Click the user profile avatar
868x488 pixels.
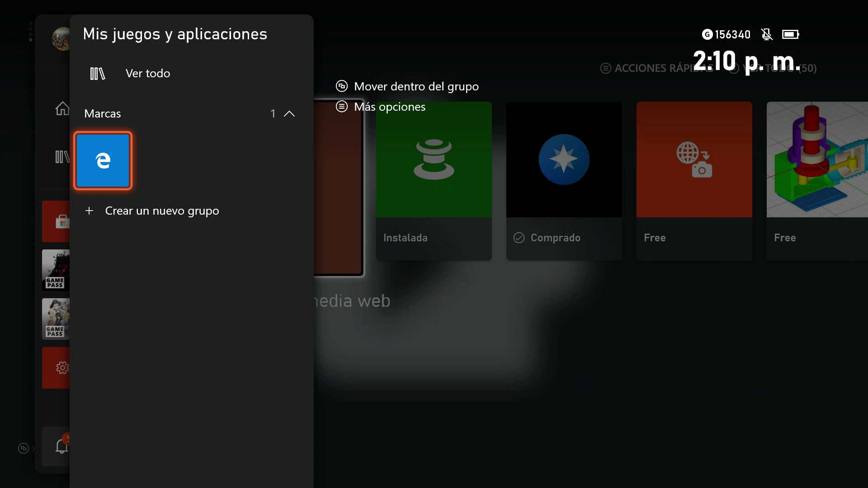tap(61, 39)
